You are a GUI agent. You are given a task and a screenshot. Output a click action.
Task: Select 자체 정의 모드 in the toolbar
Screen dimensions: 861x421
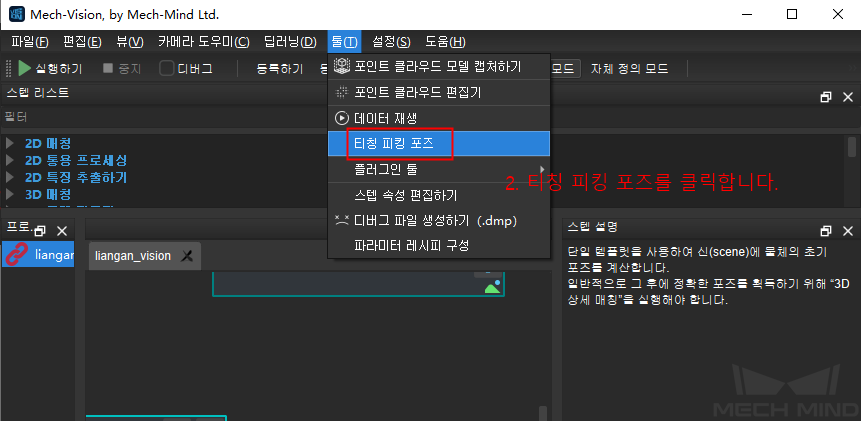pyautogui.click(x=629, y=69)
